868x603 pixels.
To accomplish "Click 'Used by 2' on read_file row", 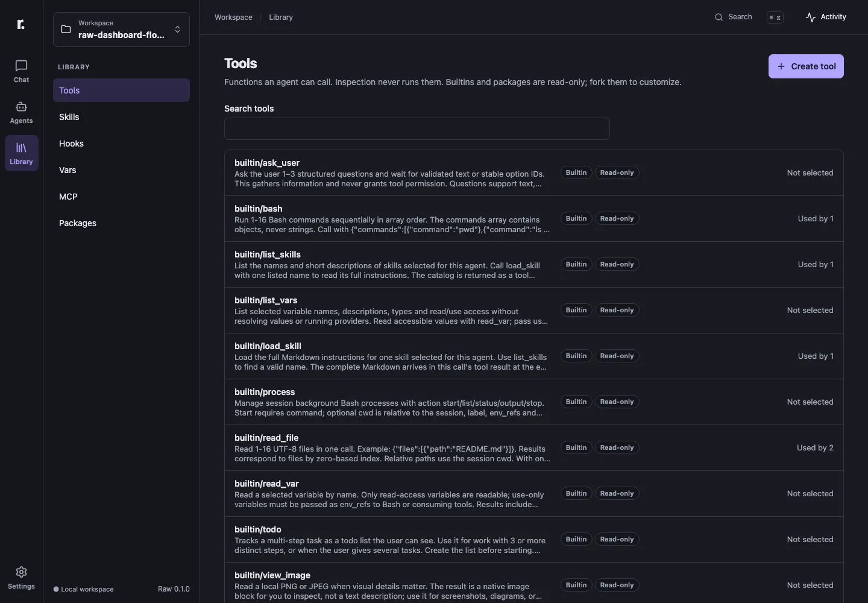I will click(x=815, y=447).
